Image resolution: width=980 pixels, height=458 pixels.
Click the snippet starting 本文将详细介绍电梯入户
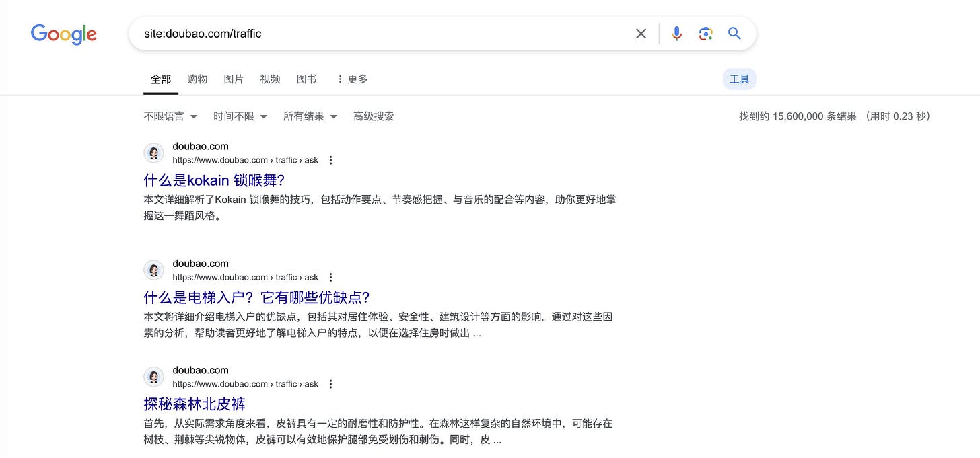tap(378, 325)
